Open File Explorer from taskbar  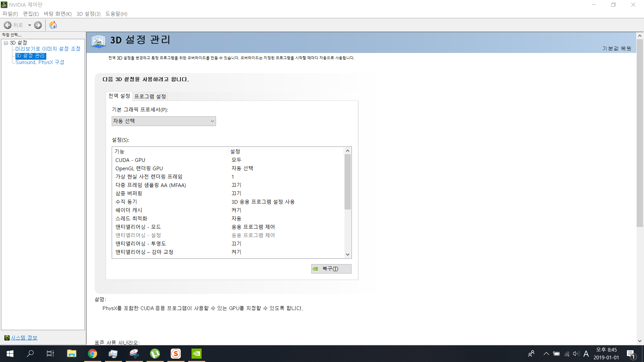[71, 354]
